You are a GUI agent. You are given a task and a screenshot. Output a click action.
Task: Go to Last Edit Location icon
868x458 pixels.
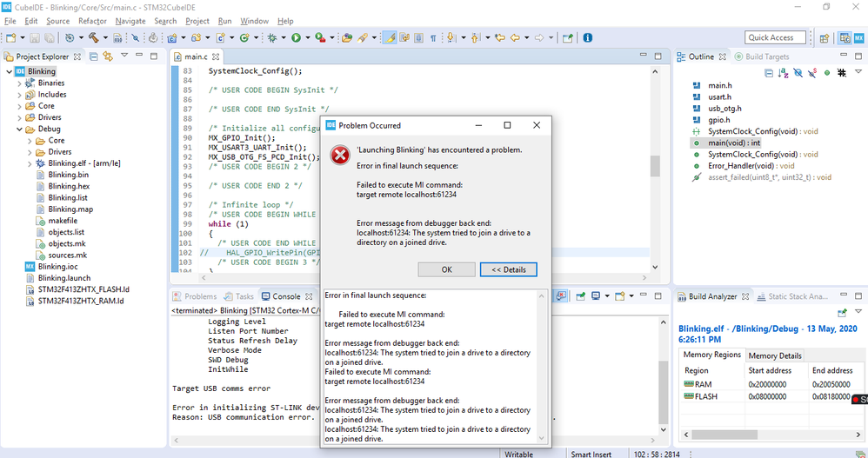point(500,37)
